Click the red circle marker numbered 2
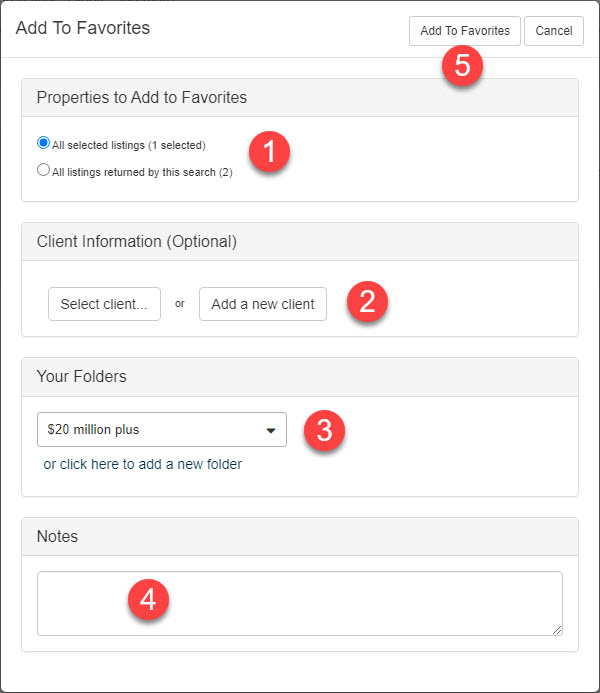 pos(367,302)
